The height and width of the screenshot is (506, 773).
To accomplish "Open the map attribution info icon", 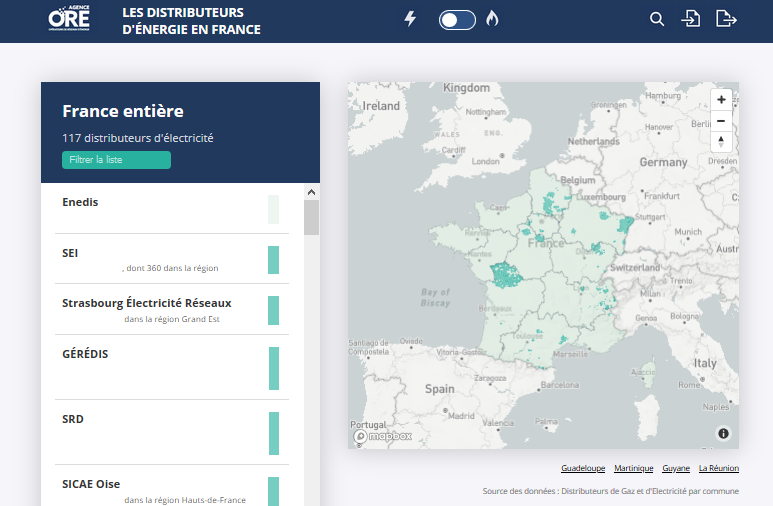I will [x=723, y=434].
